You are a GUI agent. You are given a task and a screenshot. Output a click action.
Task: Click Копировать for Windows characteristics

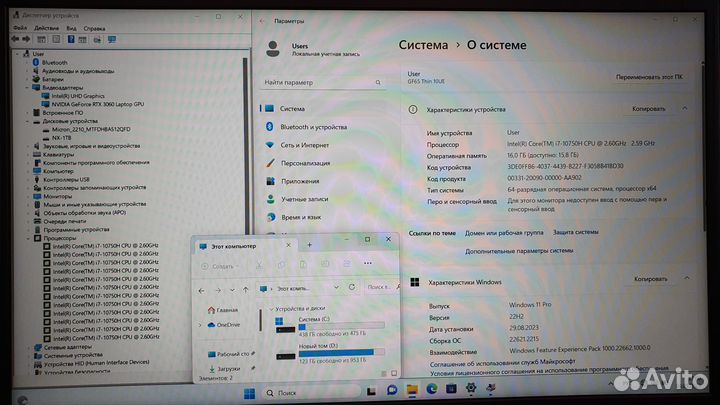coord(651,279)
